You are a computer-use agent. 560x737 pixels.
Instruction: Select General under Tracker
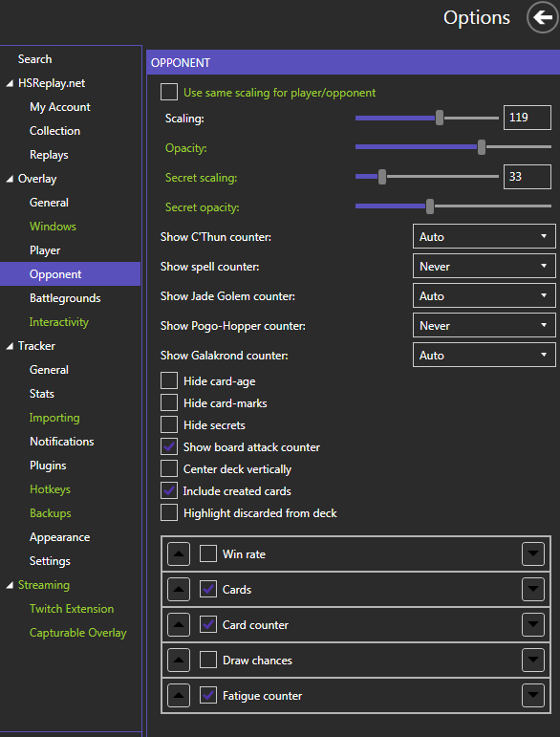tap(49, 370)
